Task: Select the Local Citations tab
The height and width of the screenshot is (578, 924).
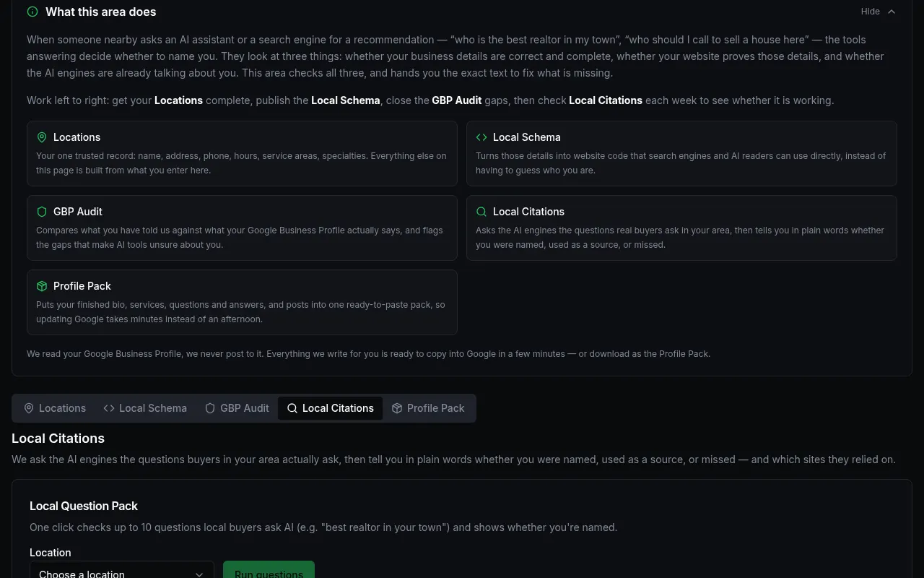Action: pyautogui.click(x=331, y=408)
